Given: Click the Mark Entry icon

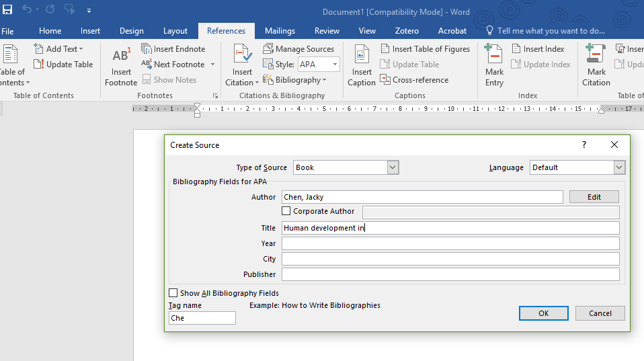Looking at the screenshot, I should pyautogui.click(x=494, y=55).
